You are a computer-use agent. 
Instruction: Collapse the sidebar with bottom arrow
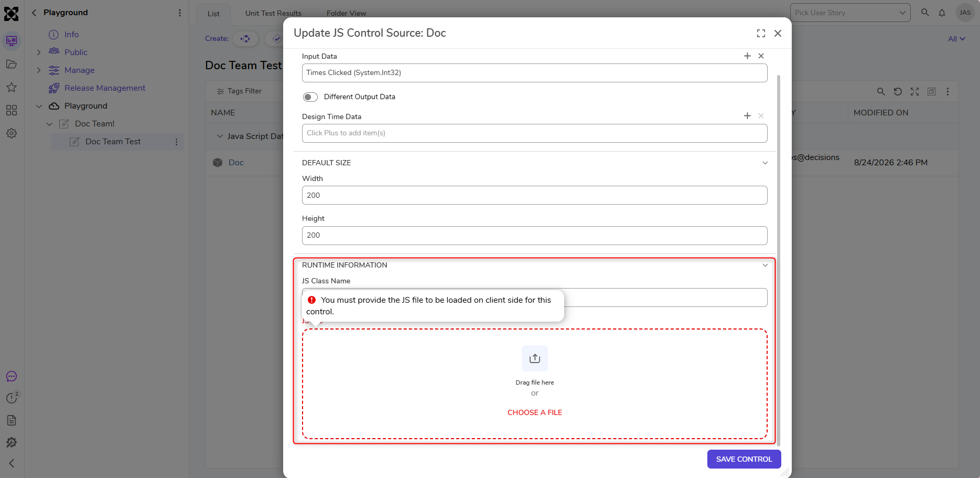(x=12, y=463)
